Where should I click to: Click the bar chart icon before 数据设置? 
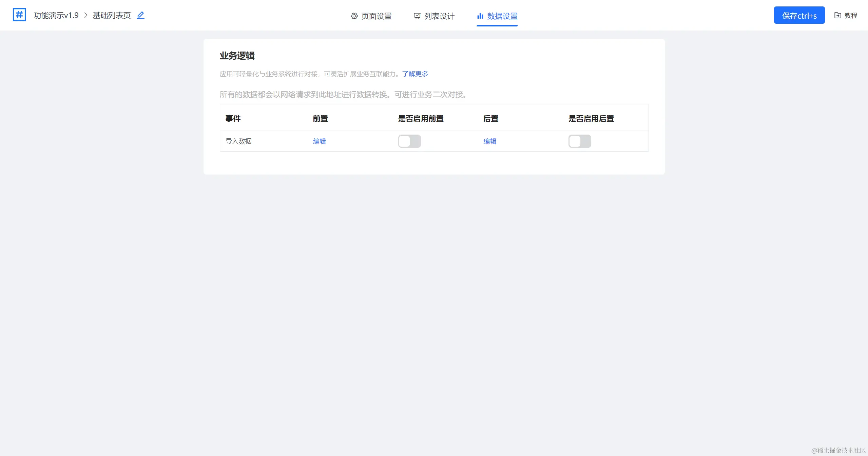(x=480, y=16)
